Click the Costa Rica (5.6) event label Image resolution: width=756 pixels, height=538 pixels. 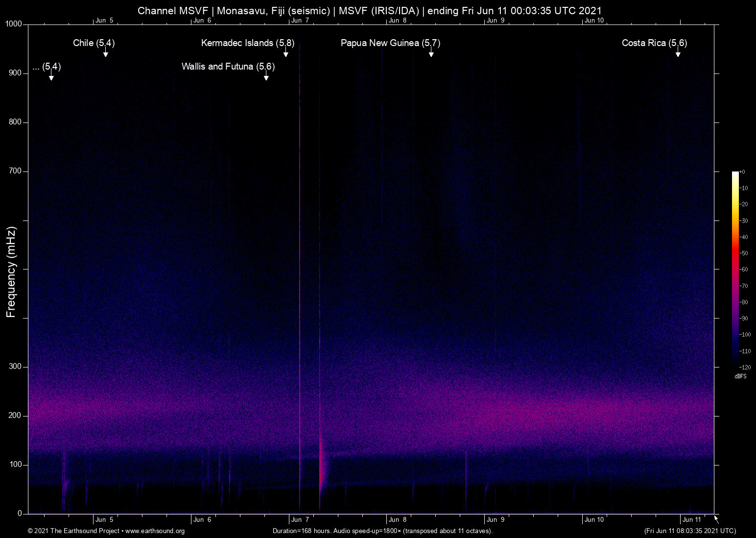(x=655, y=43)
